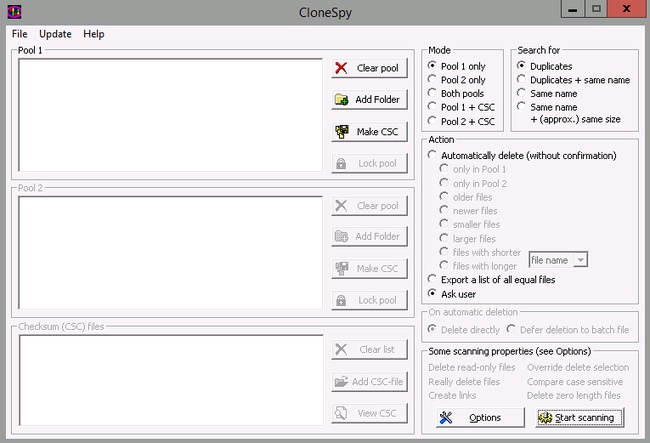Viewport: 650px width, 443px height.
Task: Select Pool 2 only mode
Action: [433, 79]
